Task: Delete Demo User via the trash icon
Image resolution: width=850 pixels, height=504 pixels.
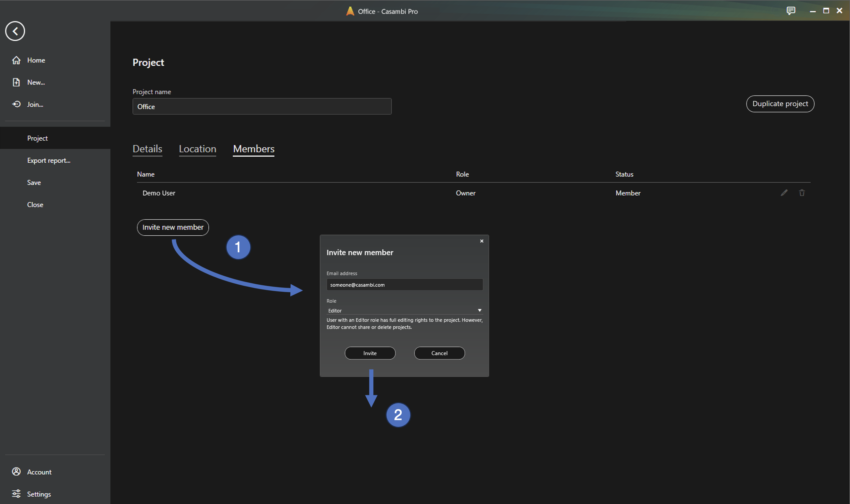Action: pos(802,192)
